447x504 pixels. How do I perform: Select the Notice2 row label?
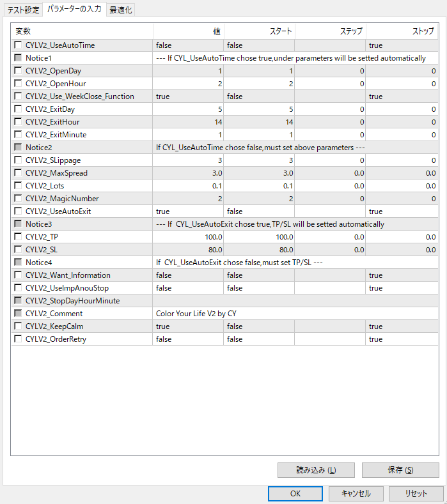(38, 148)
